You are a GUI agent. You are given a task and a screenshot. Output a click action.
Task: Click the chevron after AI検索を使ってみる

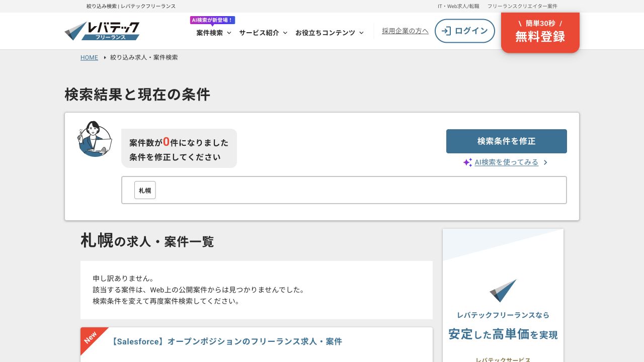[x=545, y=162]
